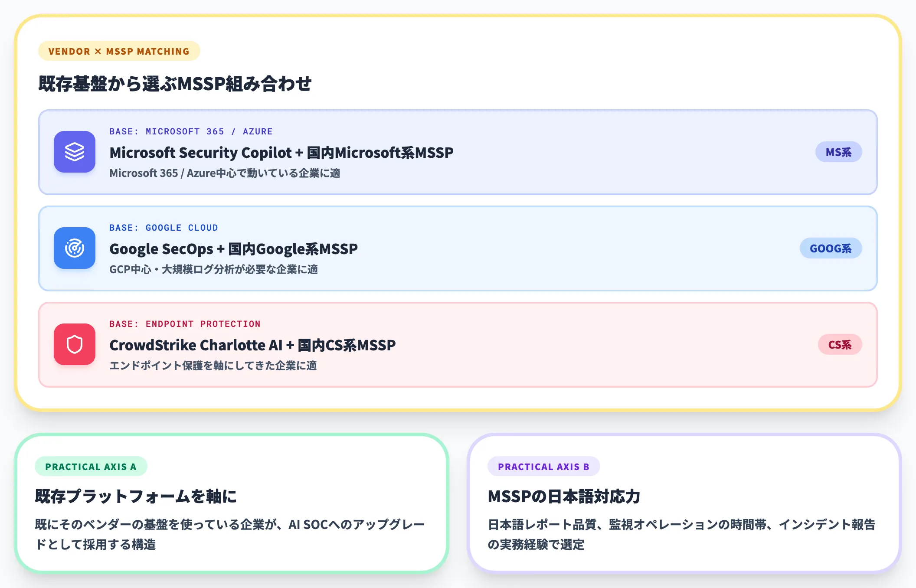
Task: Click the Microsoft 365 / Azure中心 description text
Action: [225, 173]
